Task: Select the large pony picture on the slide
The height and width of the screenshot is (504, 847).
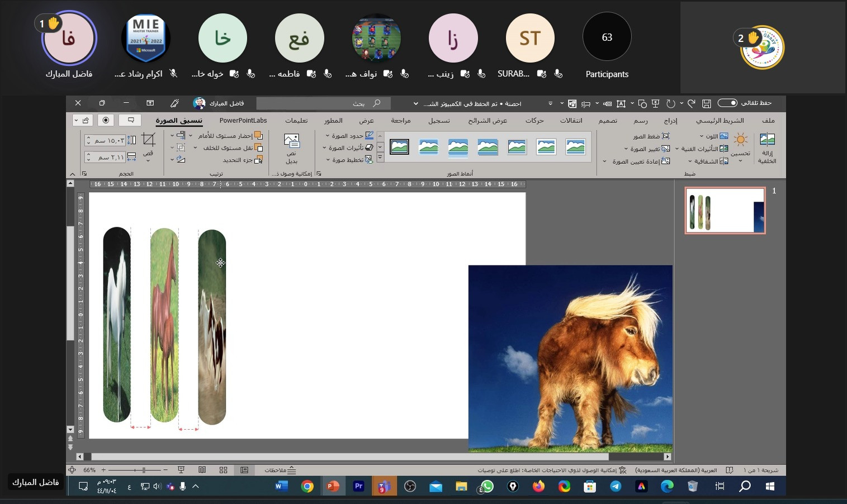Action: (x=570, y=358)
